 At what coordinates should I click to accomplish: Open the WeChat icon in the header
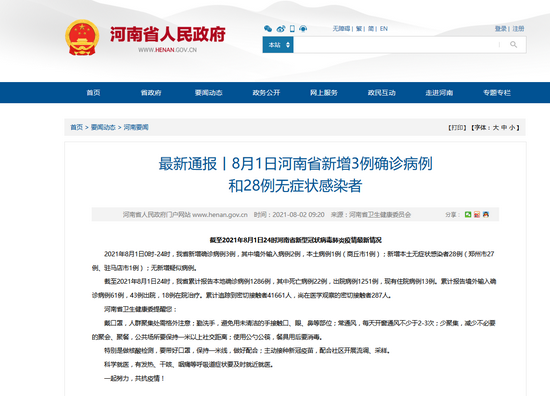coord(268,29)
